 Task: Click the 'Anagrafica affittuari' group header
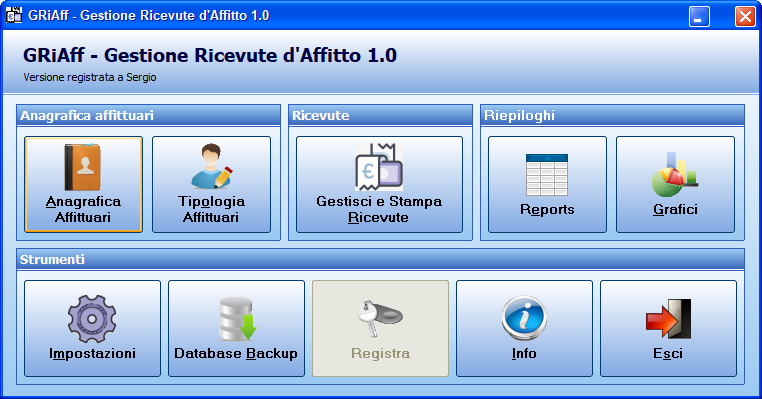pyautogui.click(x=148, y=115)
